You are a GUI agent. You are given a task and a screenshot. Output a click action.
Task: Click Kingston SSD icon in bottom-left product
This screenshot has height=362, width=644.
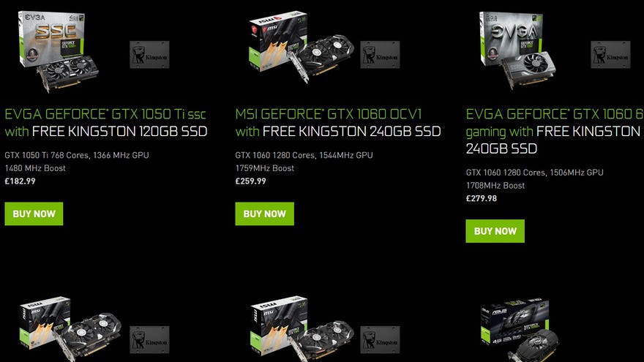pos(149,340)
